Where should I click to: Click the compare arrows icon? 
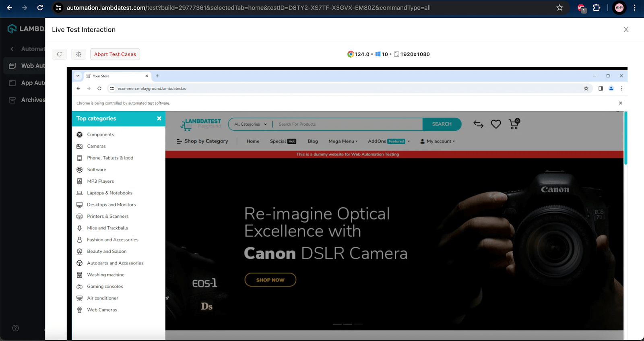point(478,124)
